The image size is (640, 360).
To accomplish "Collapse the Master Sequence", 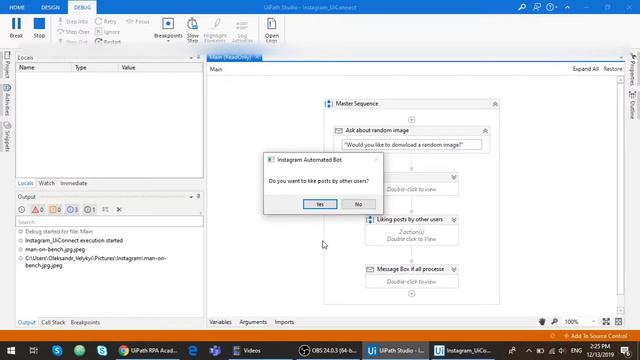I will pyautogui.click(x=495, y=104).
